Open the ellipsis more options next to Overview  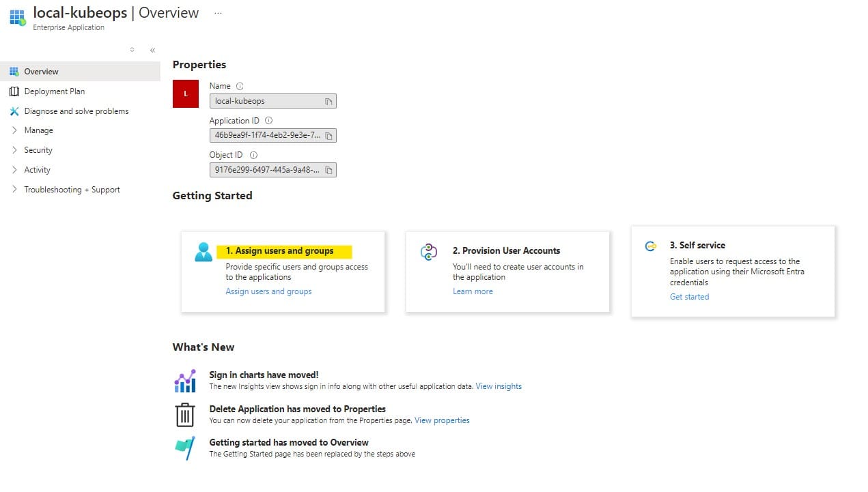pyautogui.click(x=218, y=13)
